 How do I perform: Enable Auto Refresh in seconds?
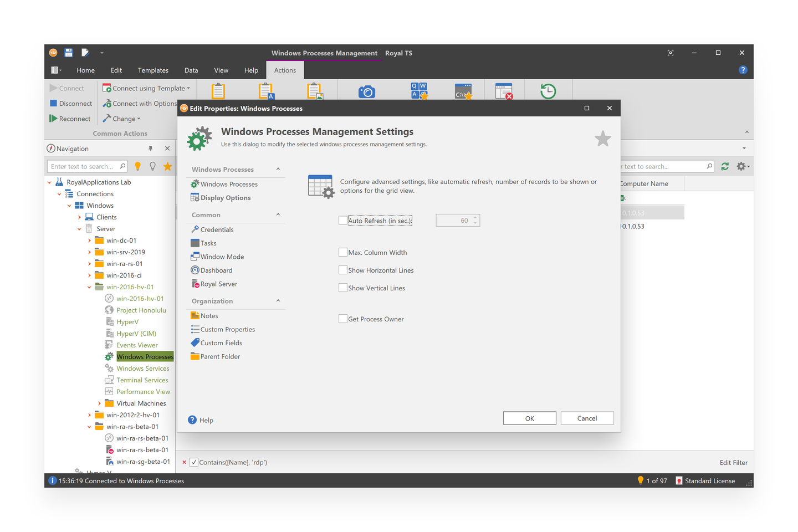click(x=342, y=220)
